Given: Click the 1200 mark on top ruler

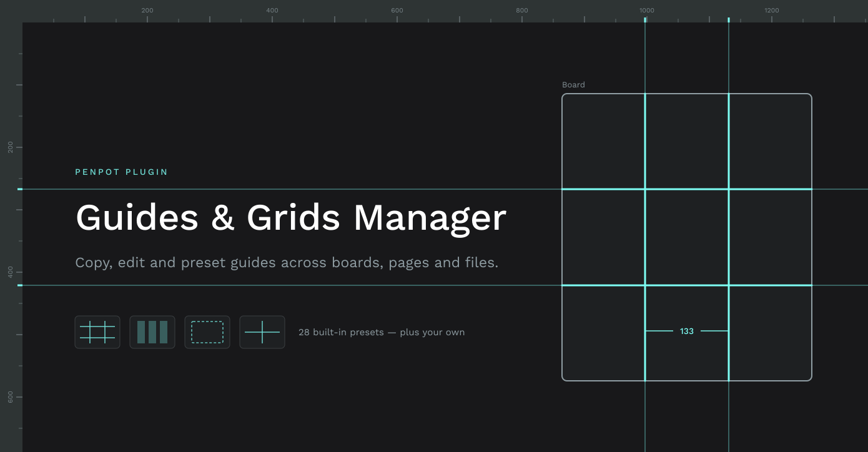Looking at the screenshot, I should pyautogui.click(x=772, y=10).
